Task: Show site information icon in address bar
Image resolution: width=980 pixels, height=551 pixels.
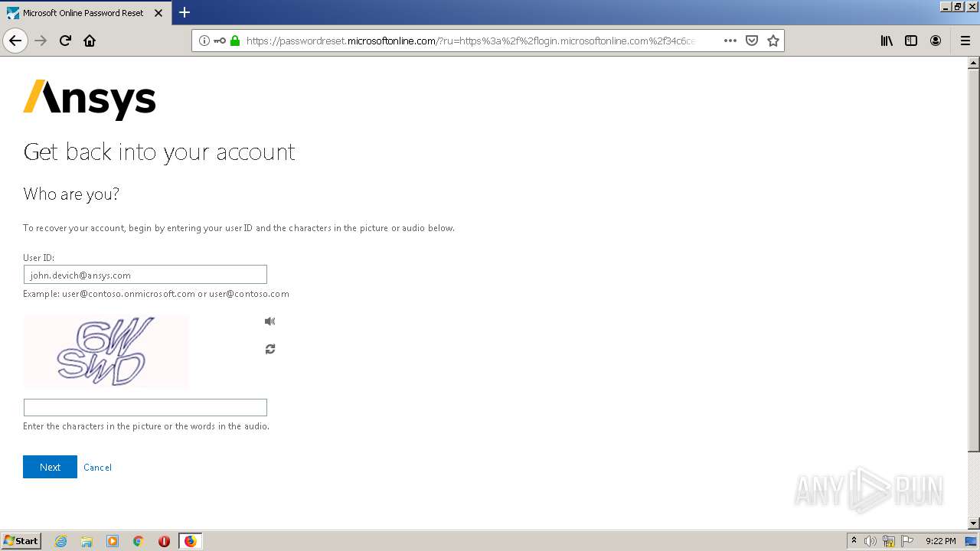Action: coord(204,41)
